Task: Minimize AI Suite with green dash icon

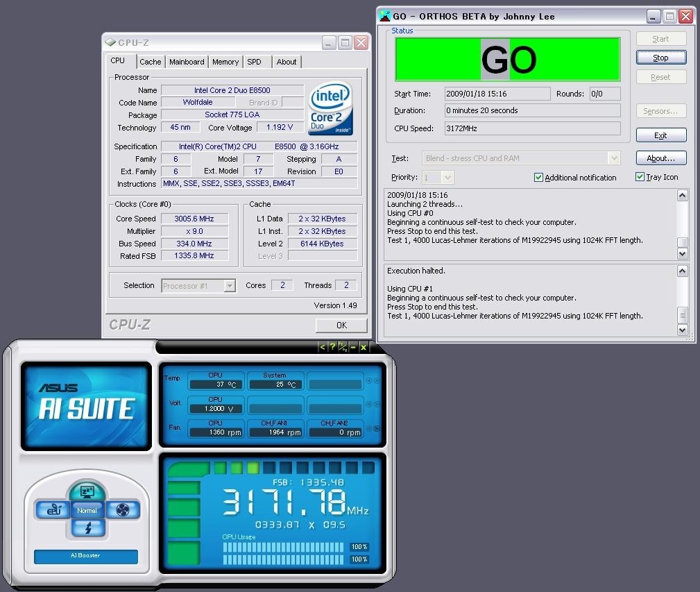Action: [353, 347]
